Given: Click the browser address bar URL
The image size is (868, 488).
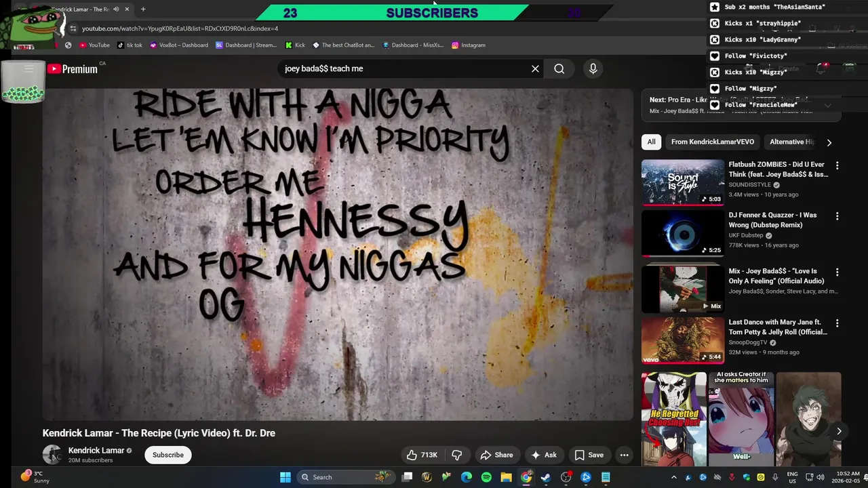Looking at the screenshot, I should 180,28.
